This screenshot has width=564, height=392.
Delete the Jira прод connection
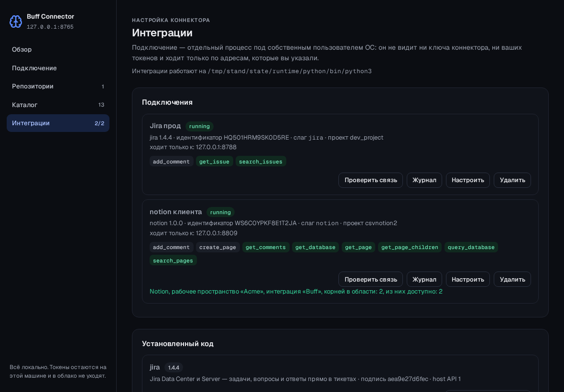[x=512, y=180]
